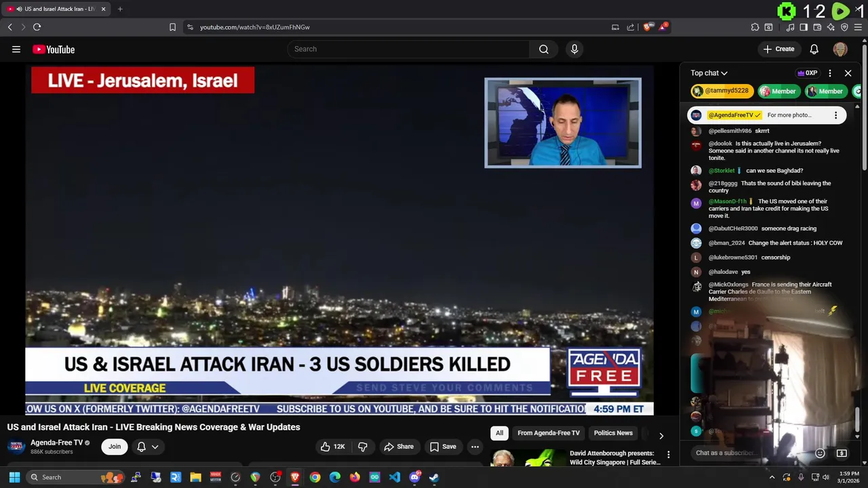Viewport: 868px width, 488px height.
Task: Open Discord from the taskbar
Action: coord(414,477)
